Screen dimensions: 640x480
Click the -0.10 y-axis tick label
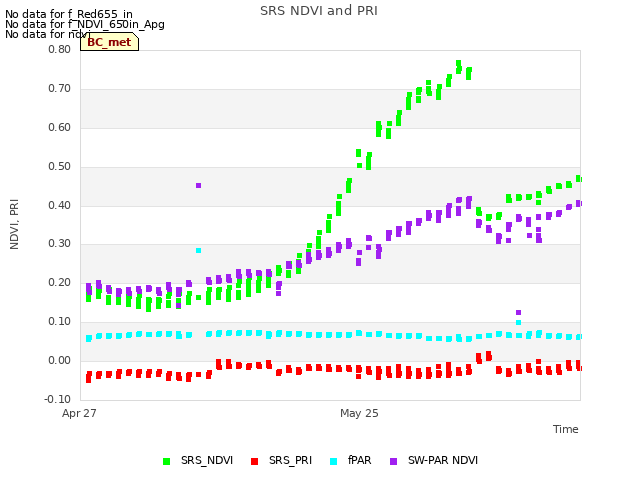tap(58, 399)
